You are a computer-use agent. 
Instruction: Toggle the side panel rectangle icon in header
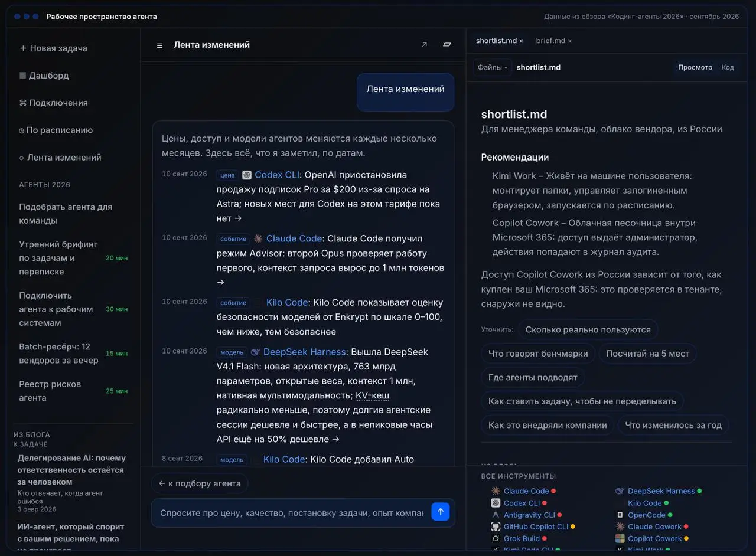click(447, 45)
